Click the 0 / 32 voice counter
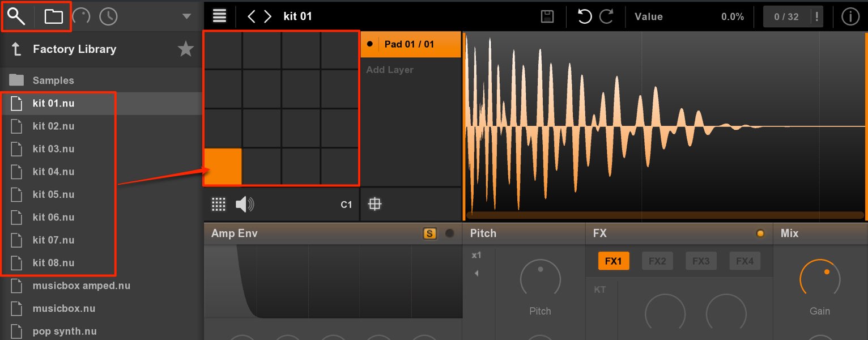Image resolution: width=868 pixels, height=340 pixels. click(x=786, y=16)
